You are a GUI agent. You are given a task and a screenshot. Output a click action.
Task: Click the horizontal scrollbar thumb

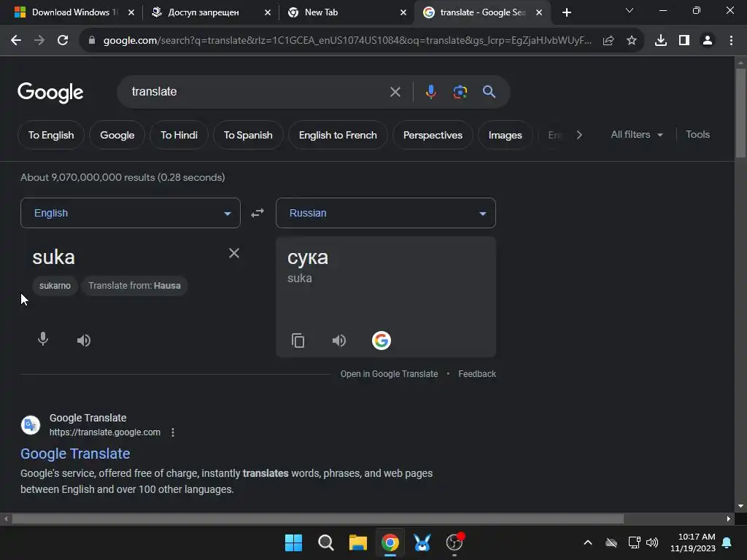tap(318, 518)
